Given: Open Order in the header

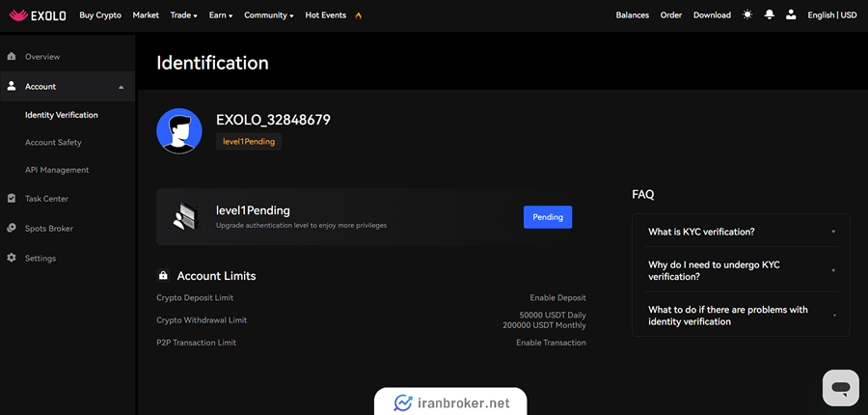Looking at the screenshot, I should click(x=671, y=15).
